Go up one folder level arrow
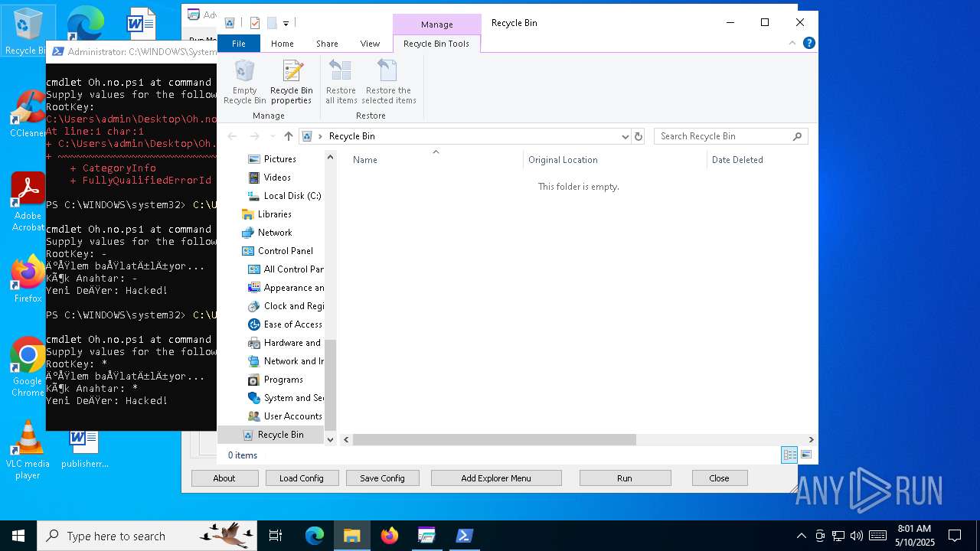The width and height of the screenshot is (980, 551). 288,136
